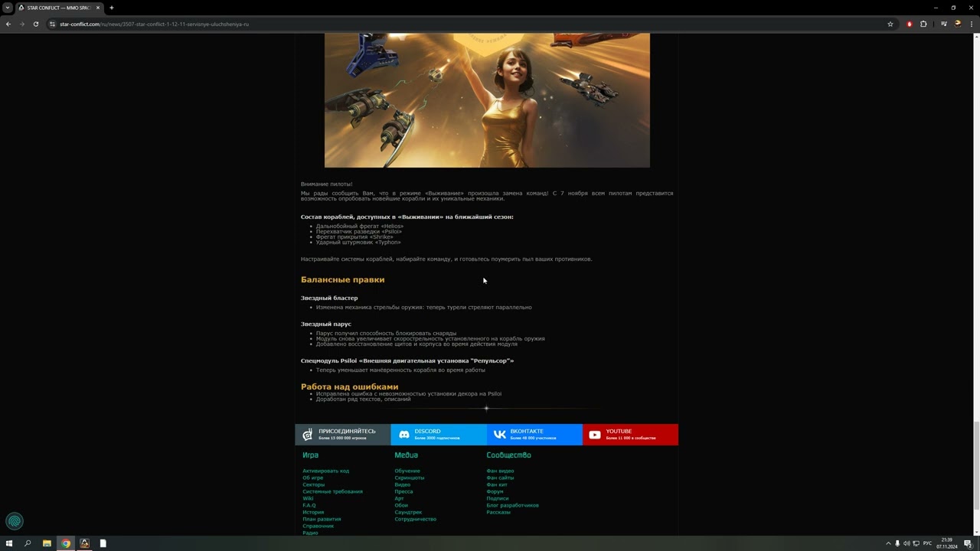The width and height of the screenshot is (980, 551).
Task: Open the YOUTUBE community button
Action: pyautogui.click(x=630, y=435)
